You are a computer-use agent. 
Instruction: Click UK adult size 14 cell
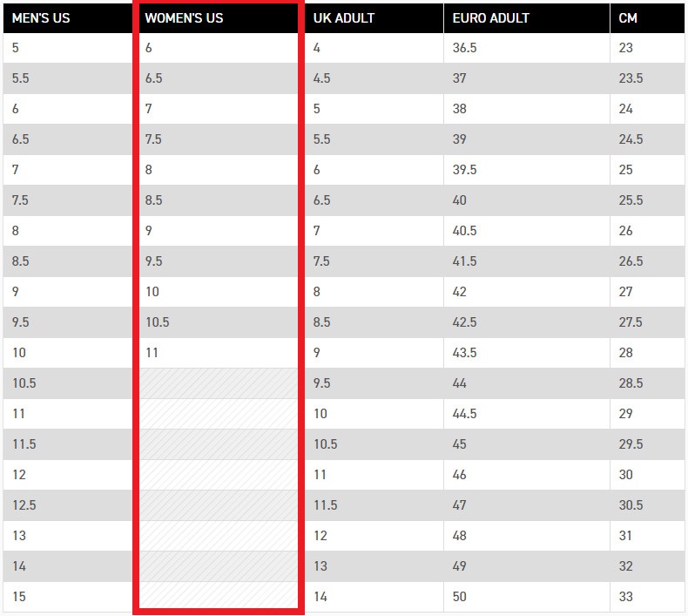(x=374, y=597)
